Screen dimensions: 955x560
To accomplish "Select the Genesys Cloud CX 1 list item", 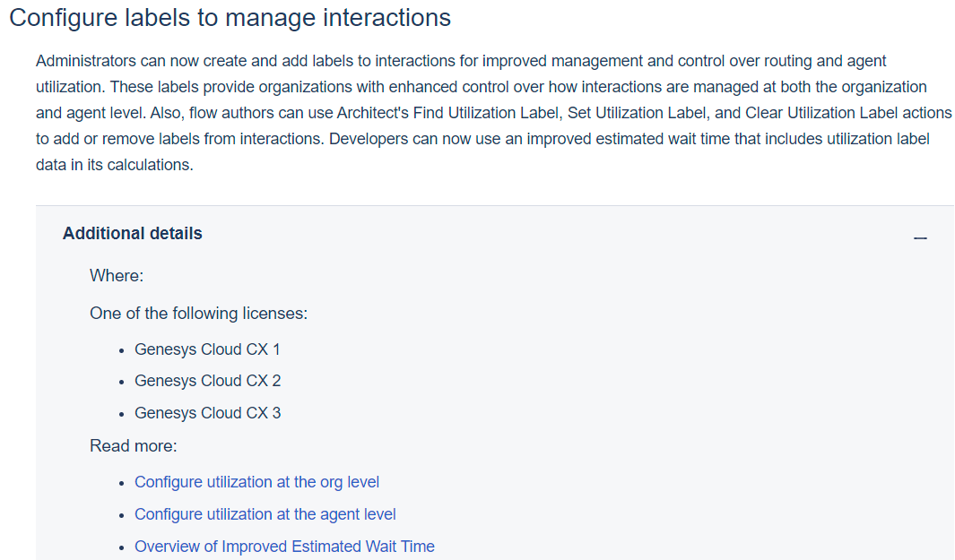I will pos(207,349).
